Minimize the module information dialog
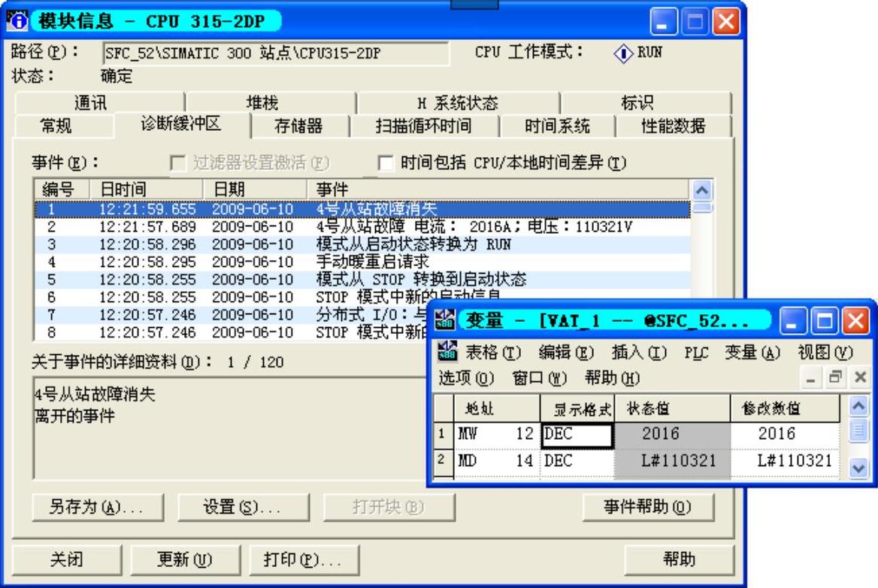The width and height of the screenshot is (878, 588). pos(663,22)
